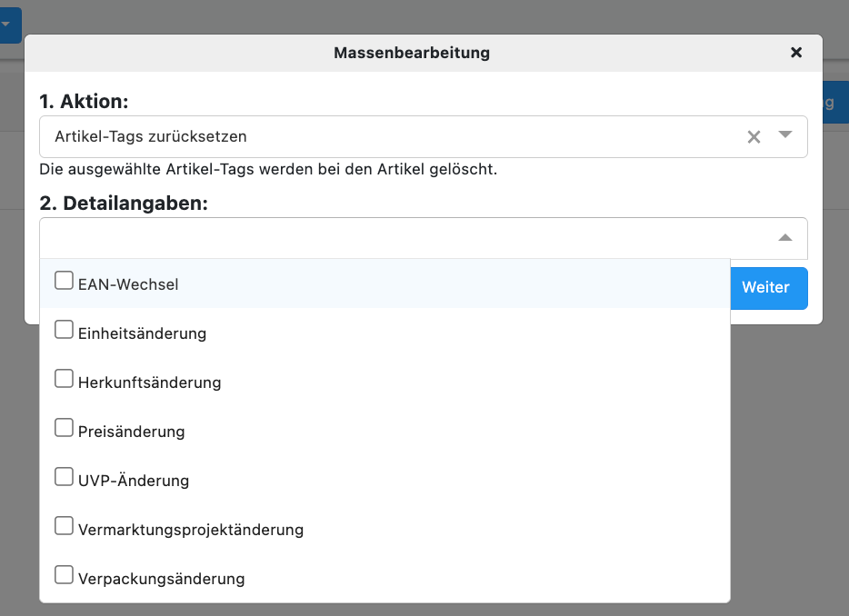The image size is (849, 616).
Task: Tick the Verpackungsänderung checkbox
Action: 64,576
